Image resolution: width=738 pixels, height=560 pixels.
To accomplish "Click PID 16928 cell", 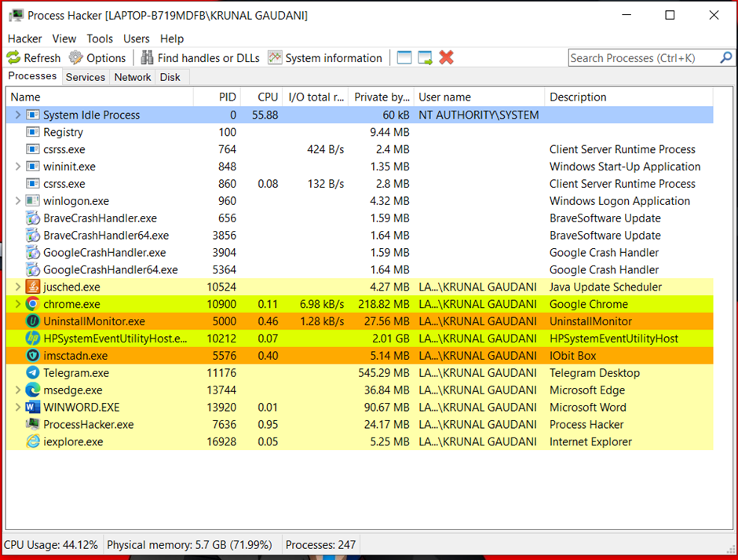I will (x=221, y=441).
